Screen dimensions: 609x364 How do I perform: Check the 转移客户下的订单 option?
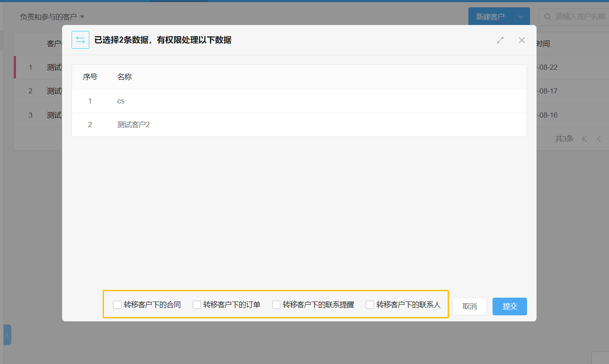coord(197,305)
